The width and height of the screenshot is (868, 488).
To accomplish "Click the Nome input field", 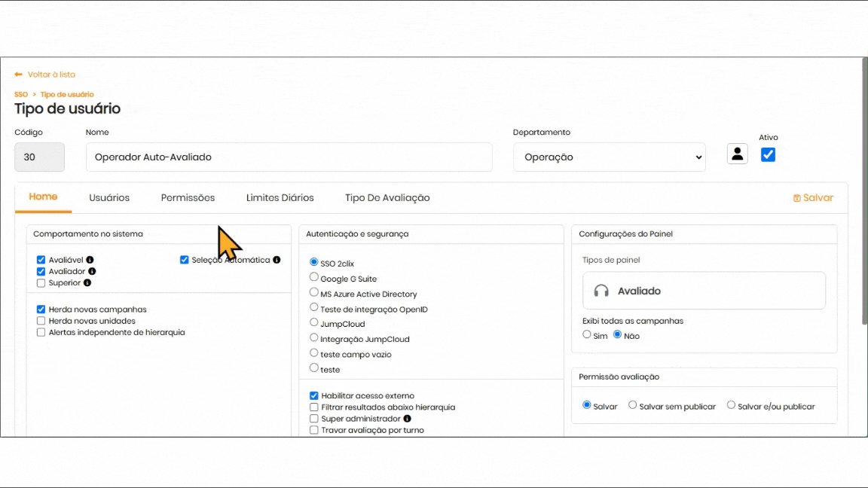I will tap(289, 157).
